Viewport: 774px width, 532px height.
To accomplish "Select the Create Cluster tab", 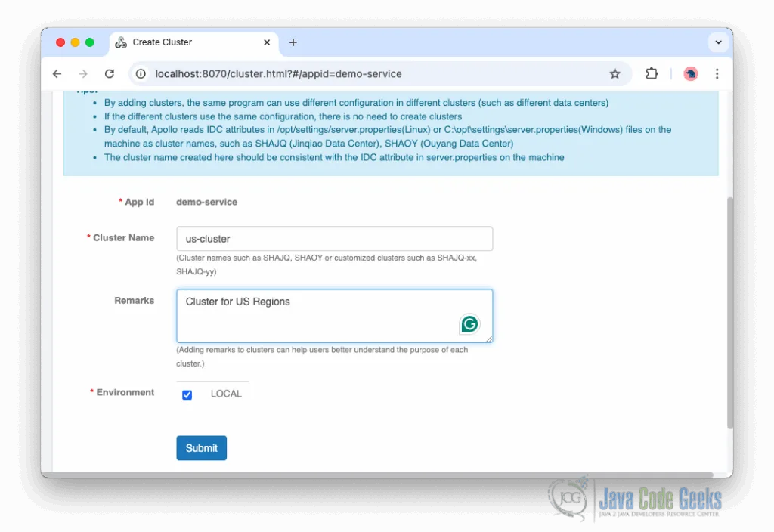I will (x=193, y=42).
